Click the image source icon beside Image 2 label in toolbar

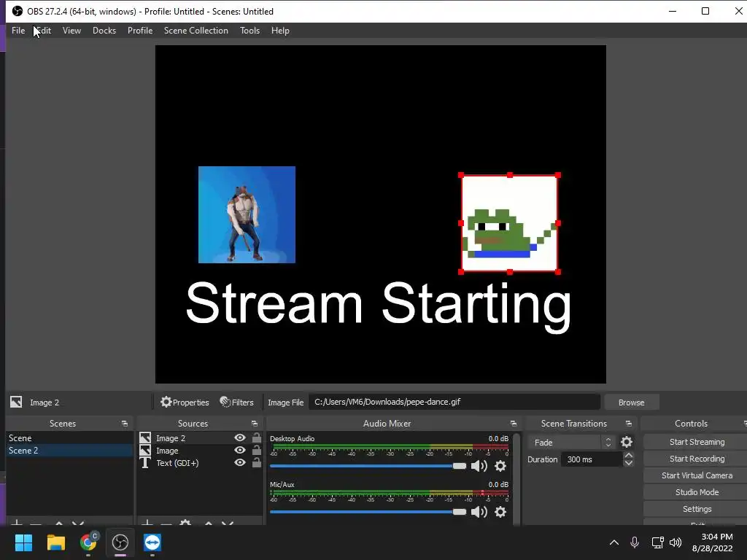click(16, 402)
